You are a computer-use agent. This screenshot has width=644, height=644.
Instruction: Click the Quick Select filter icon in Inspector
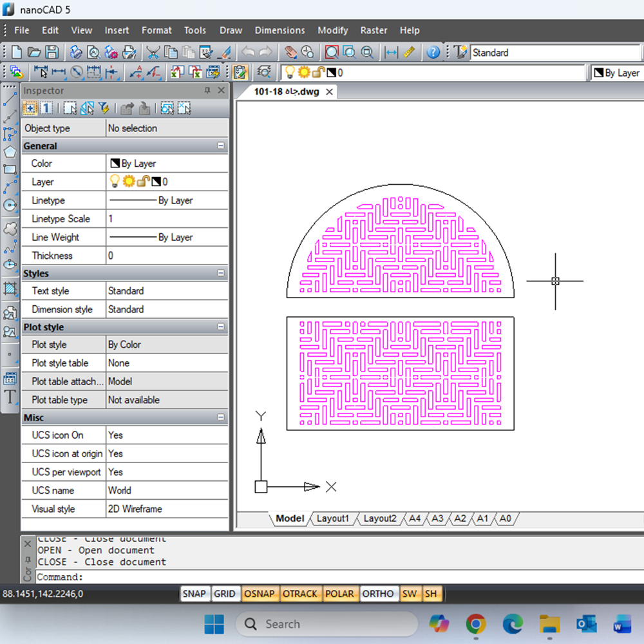click(x=103, y=108)
